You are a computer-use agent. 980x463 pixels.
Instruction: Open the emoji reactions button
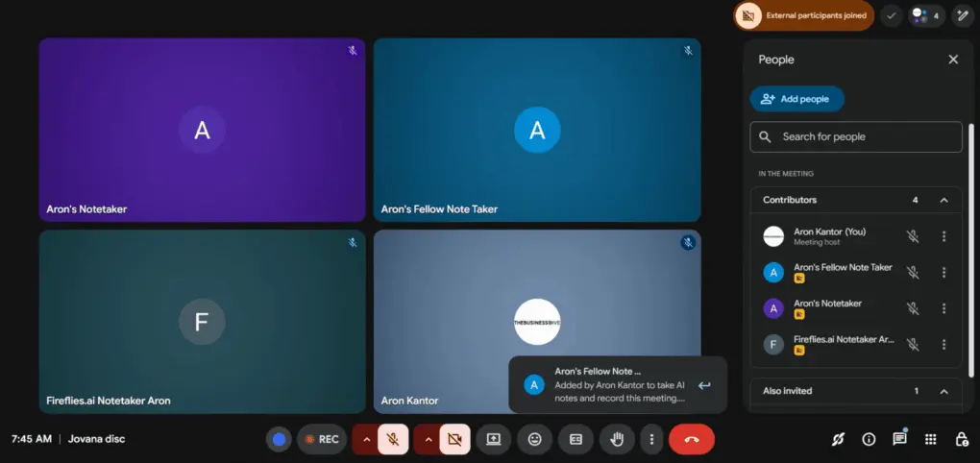pos(534,439)
